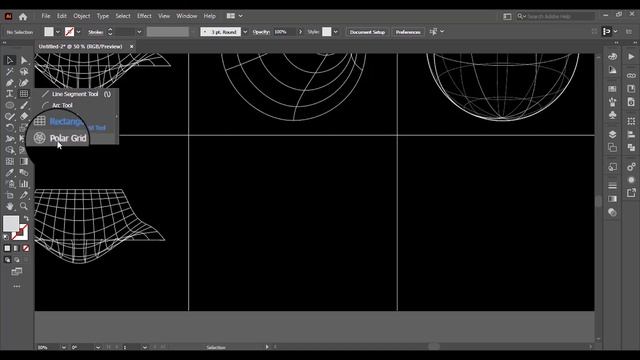Image resolution: width=640 pixels, height=360 pixels.
Task: Click the Stroke label link
Action: [96, 32]
